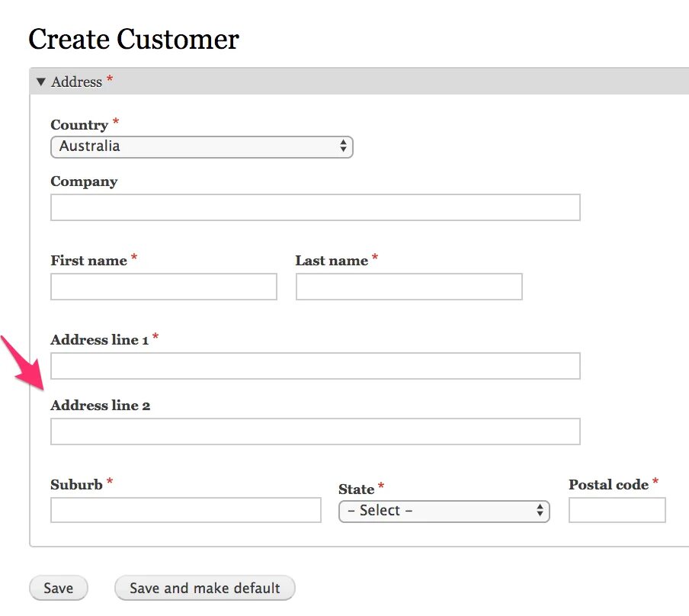Click the Address line 1 field

click(x=315, y=366)
